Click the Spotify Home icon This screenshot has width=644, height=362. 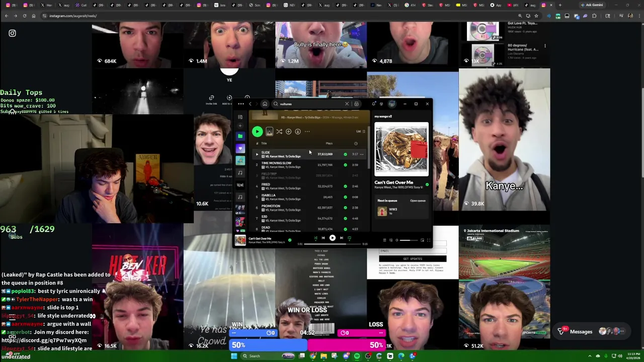[265, 104]
